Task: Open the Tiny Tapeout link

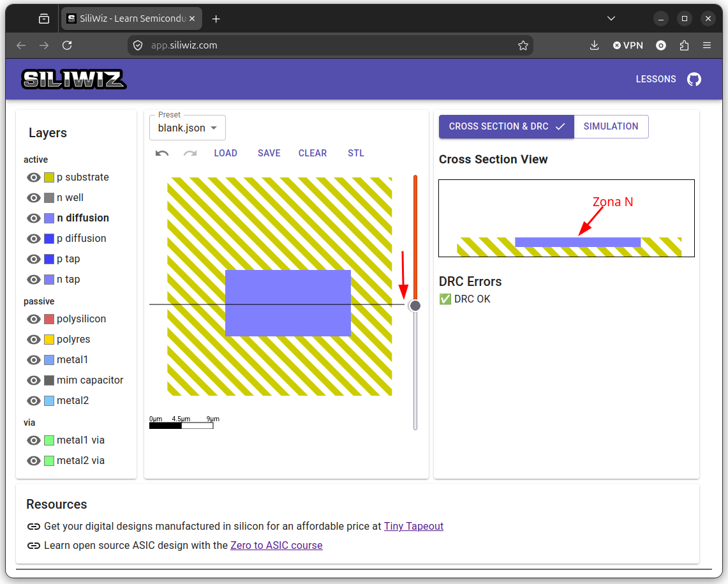Action: (413, 527)
